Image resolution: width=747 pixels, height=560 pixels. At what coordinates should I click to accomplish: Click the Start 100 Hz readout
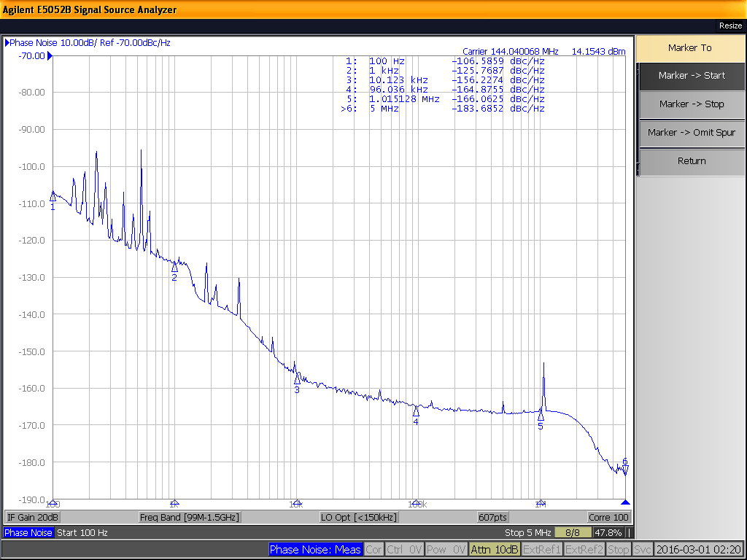[x=82, y=533]
